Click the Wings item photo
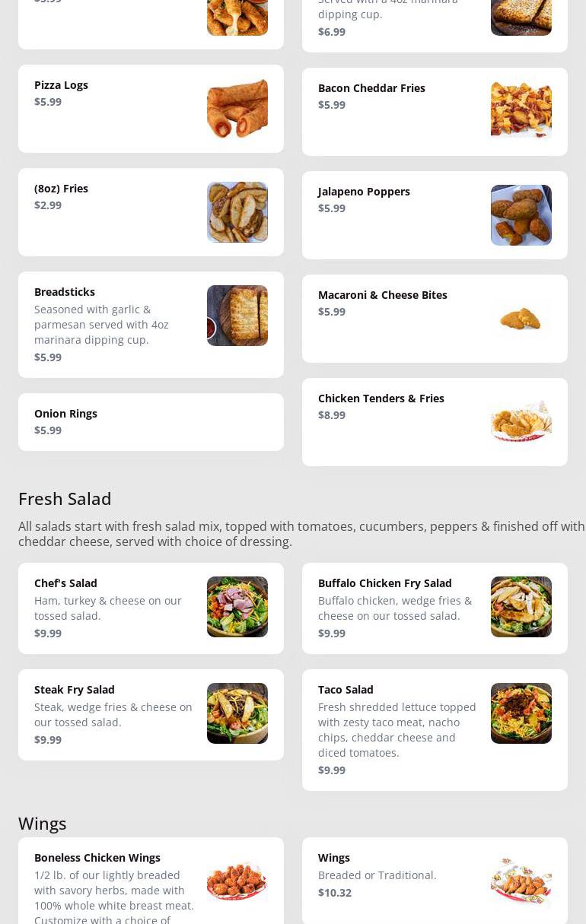The image size is (586, 924). point(521,882)
